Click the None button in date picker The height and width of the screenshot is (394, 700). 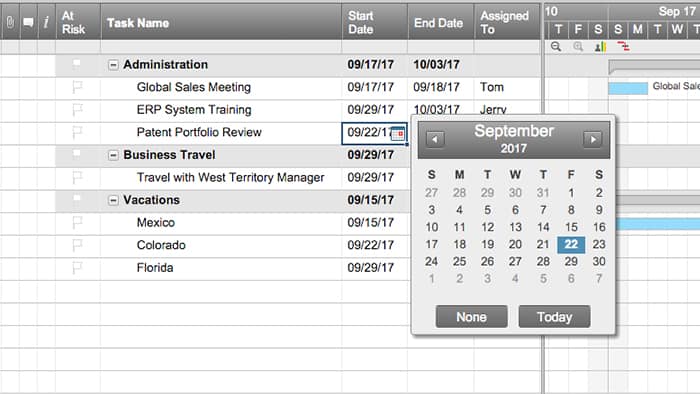(x=471, y=316)
